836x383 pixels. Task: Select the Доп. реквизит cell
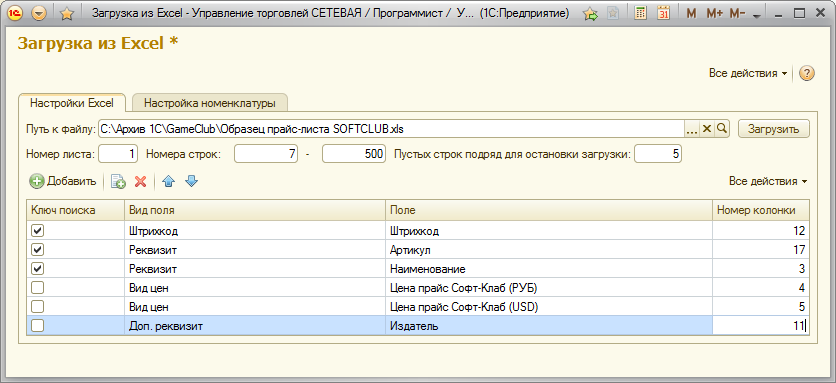(255, 325)
